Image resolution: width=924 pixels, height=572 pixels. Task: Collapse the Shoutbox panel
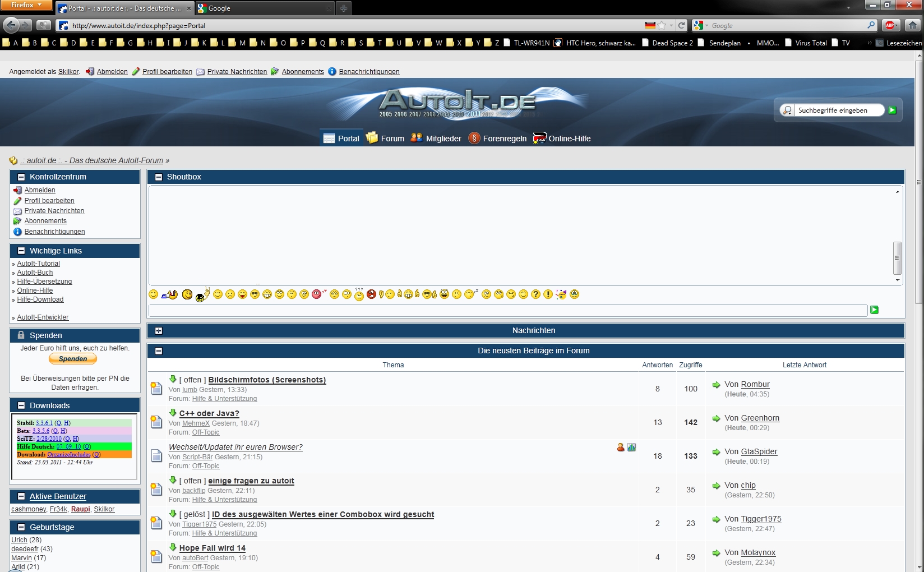[159, 177]
